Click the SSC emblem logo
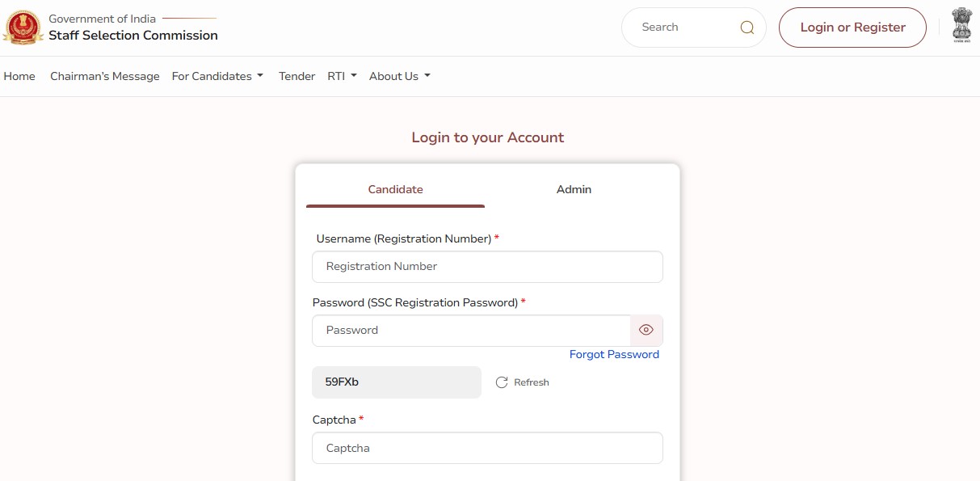The height and width of the screenshot is (481, 980). point(23,27)
